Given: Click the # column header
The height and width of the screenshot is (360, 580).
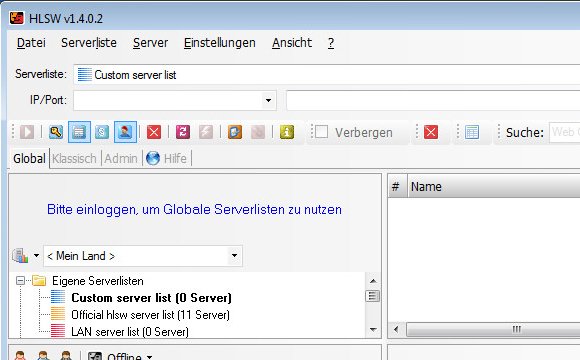Looking at the screenshot, I should tap(398, 186).
